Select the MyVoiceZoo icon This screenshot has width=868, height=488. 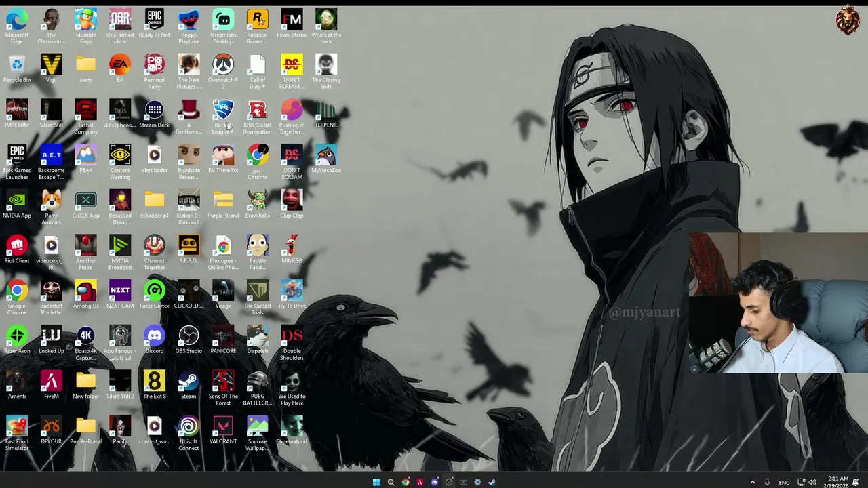click(x=326, y=159)
